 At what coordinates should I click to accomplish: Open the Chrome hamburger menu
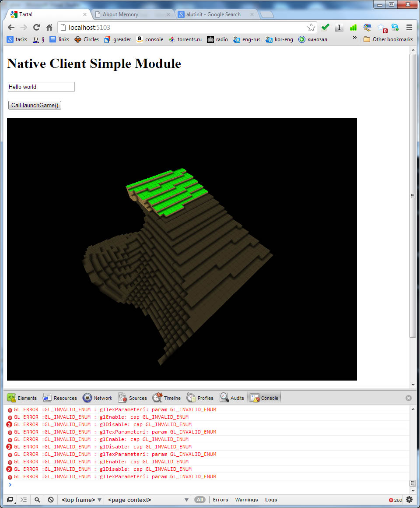click(x=409, y=28)
